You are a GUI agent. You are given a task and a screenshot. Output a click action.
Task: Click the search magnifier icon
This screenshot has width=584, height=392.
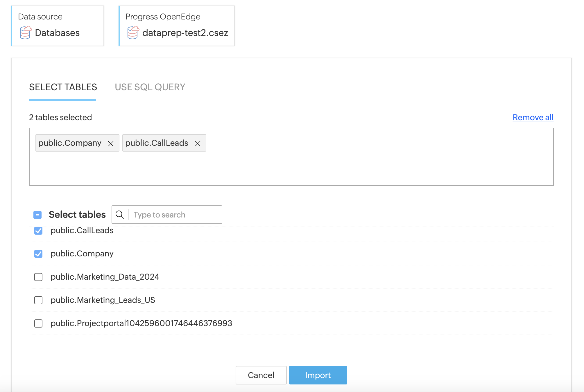tap(120, 215)
